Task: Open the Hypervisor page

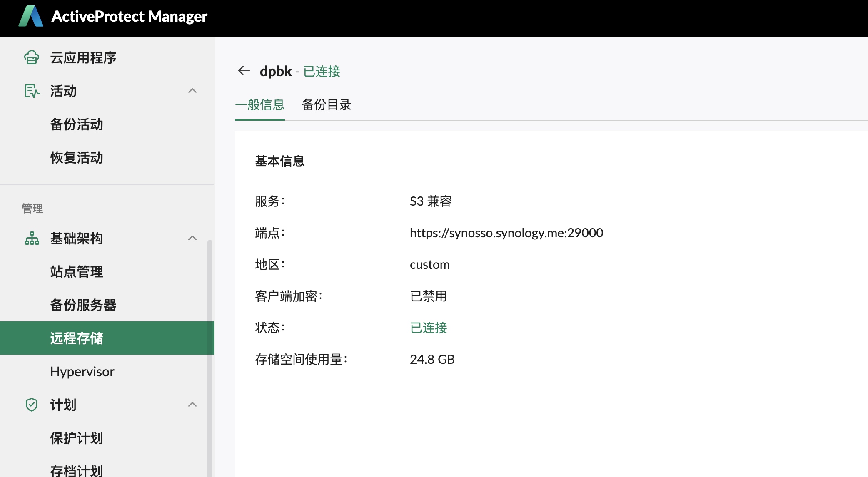Action: [x=82, y=371]
